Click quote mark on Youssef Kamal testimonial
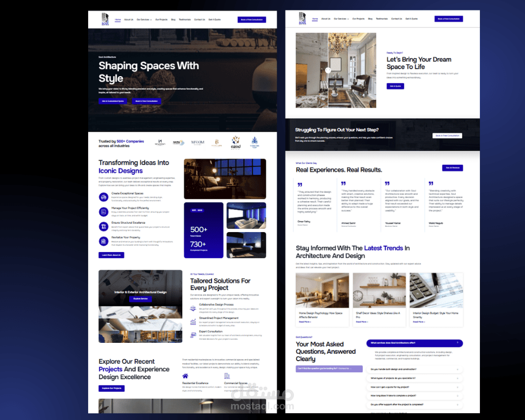Viewport: 525px width, 420px height. tap(387, 184)
